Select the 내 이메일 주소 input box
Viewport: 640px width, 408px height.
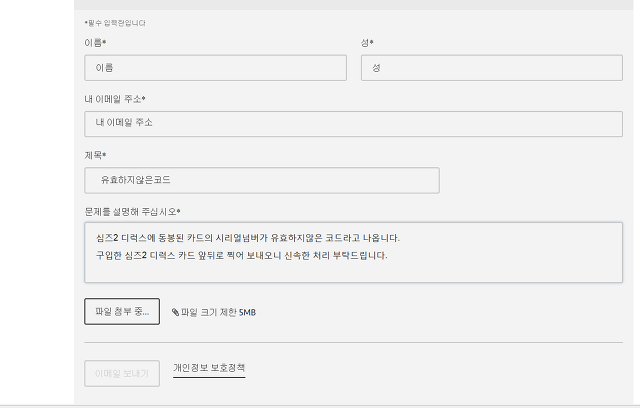(x=353, y=122)
